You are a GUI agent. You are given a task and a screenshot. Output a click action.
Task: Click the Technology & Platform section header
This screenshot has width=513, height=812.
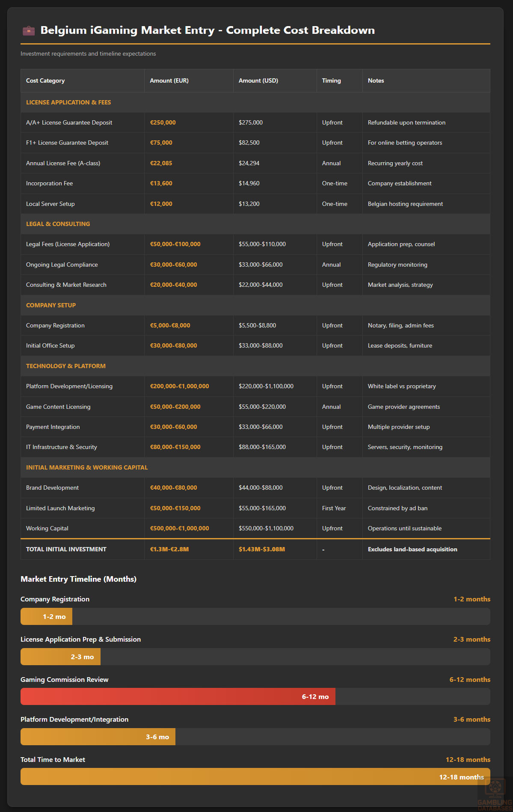coord(65,366)
